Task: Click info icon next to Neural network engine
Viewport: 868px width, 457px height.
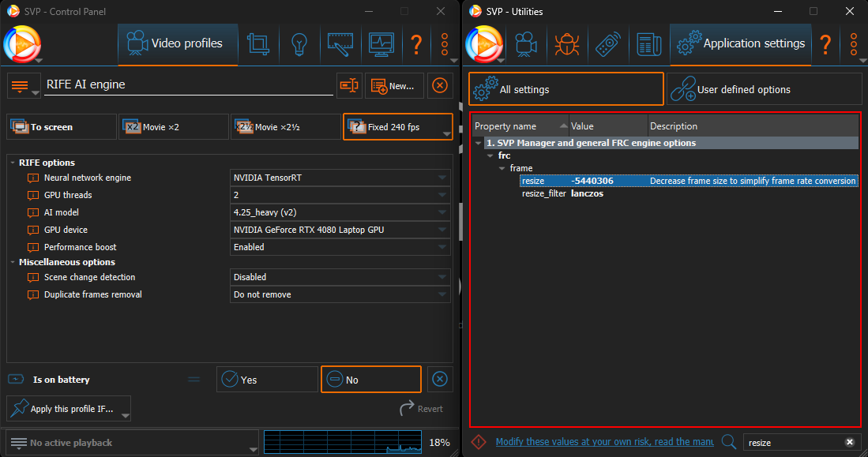Action: (x=33, y=178)
